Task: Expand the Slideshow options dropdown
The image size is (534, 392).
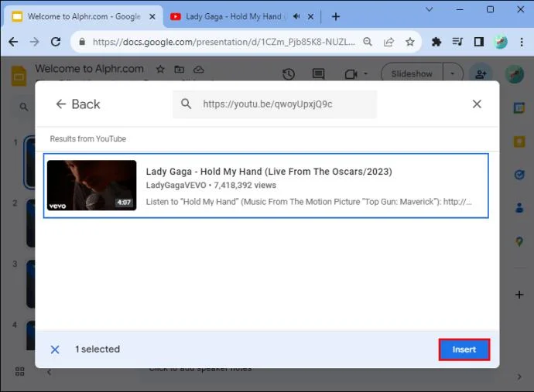Action: tap(453, 73)
